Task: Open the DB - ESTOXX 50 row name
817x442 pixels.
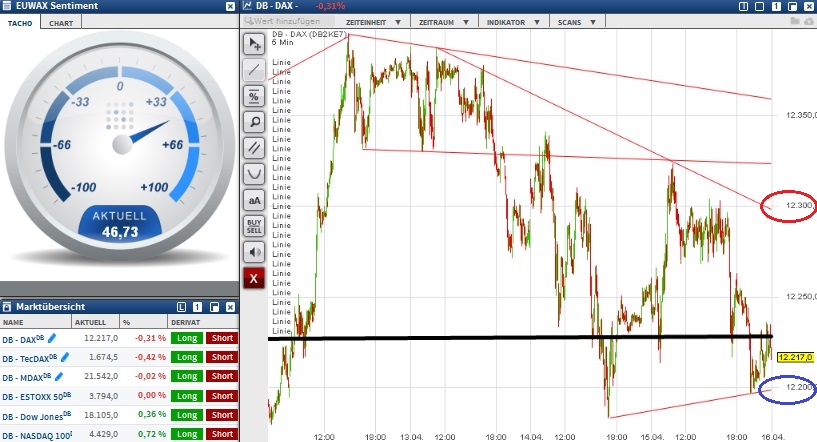Action: click(36, 397)
